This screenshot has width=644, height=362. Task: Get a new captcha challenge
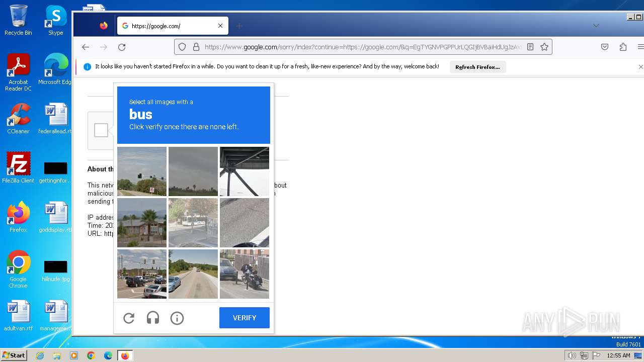pyautogui.click(x=129, y=318)
